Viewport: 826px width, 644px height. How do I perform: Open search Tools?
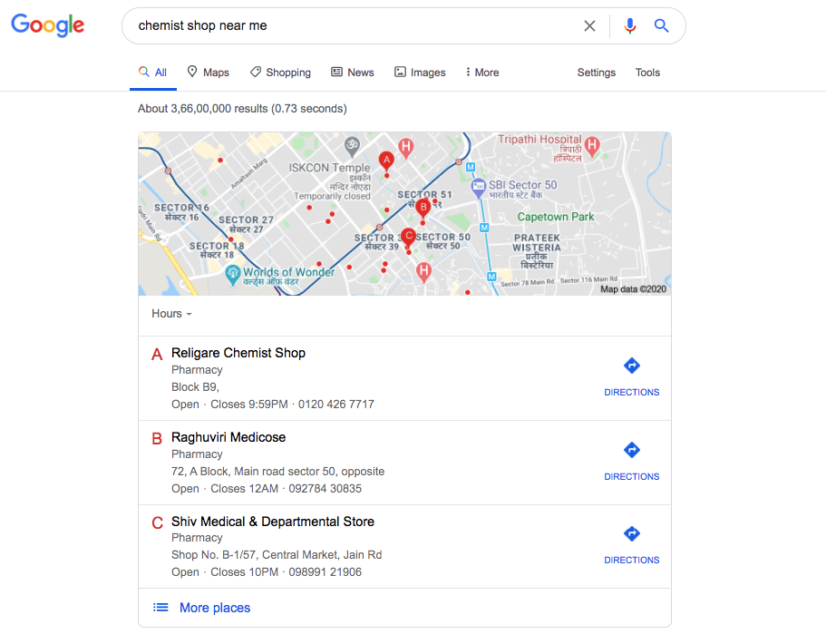pyautogui.click(x=647, y=73)
